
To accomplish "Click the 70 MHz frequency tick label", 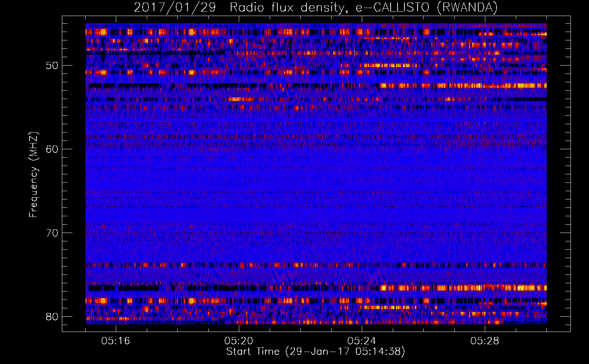I will 52,233.
